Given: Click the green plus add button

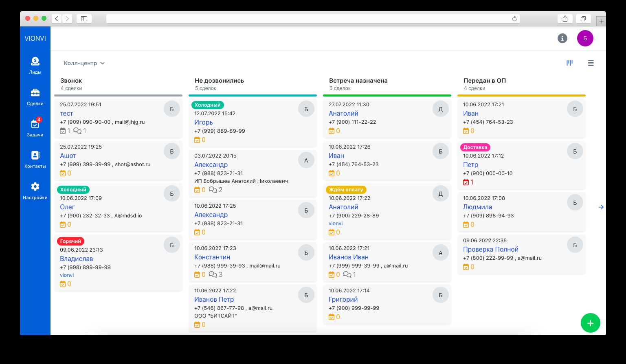Looking at the screenshot, I should point(590,323).
